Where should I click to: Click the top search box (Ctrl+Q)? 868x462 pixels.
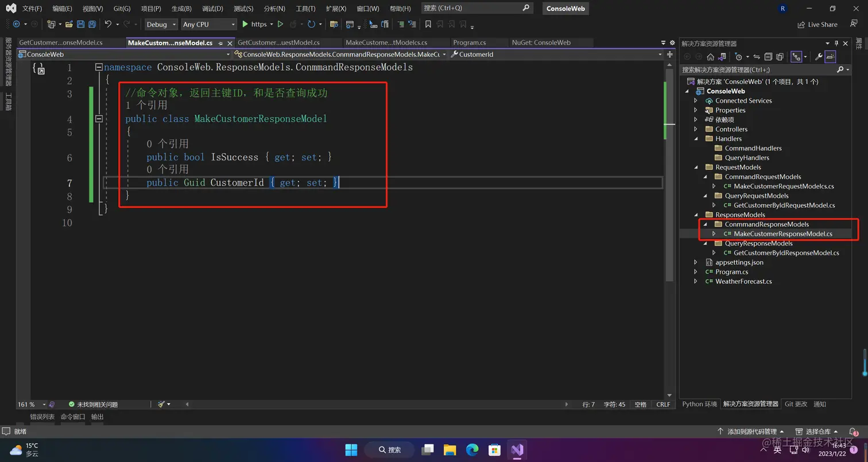coord(476,8)
